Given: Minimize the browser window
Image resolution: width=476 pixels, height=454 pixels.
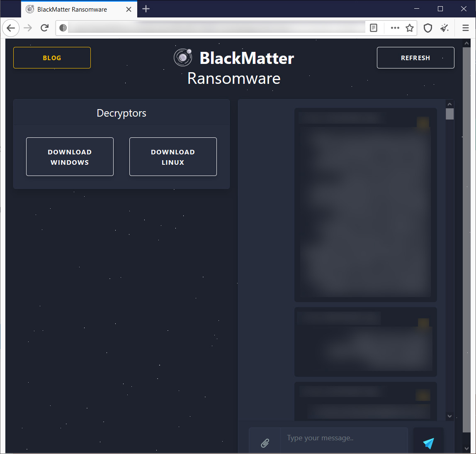Looking at the screenshot, I should [x=416, y=9].
